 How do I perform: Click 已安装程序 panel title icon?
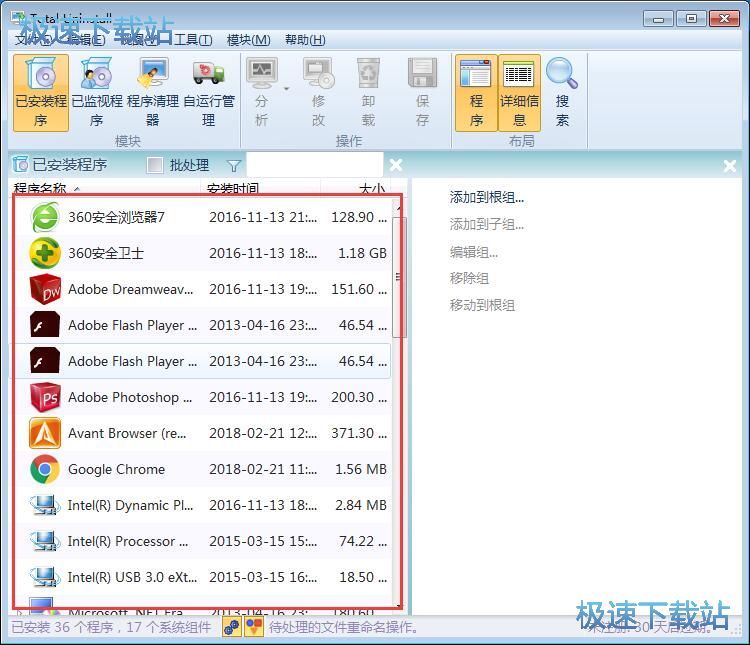pyautogui.click(x=20, y=165)
